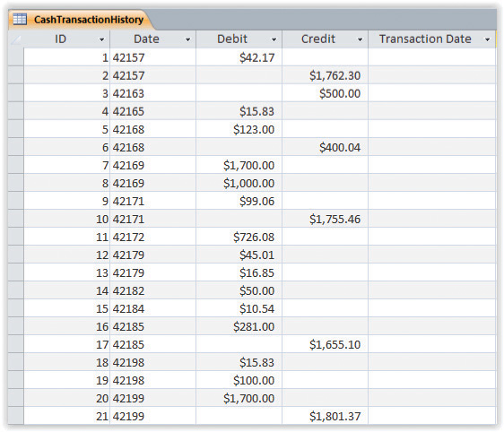504x432 pixels.
Task: Open the ID column dropdown arrow
Action: [x=101, y=39]
